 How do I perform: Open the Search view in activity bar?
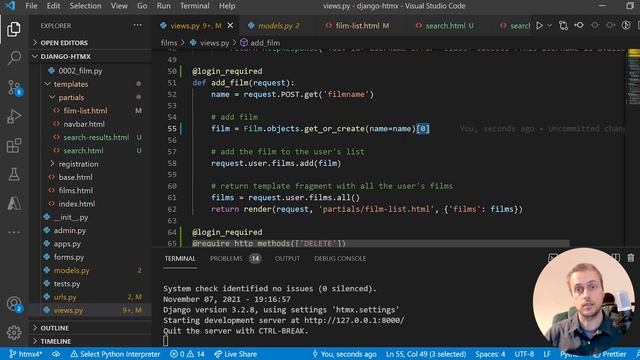(x=14, y=58)
